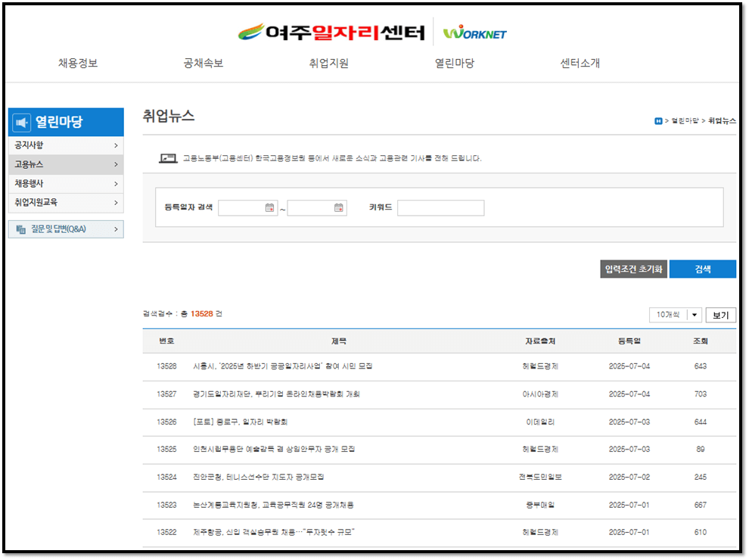Click the calendar icon for the start date
Viewport: 749px width, 560px height.
[270, 208]
